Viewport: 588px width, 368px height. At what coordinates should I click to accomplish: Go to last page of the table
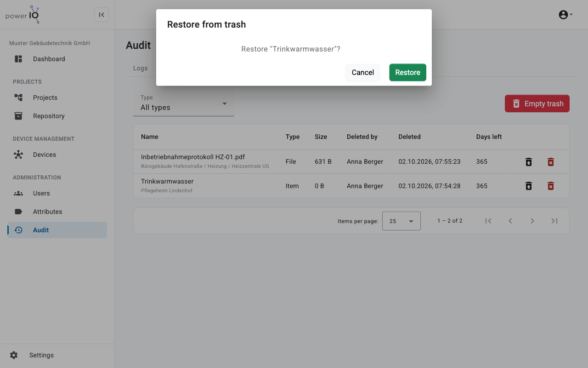(554, 221)
